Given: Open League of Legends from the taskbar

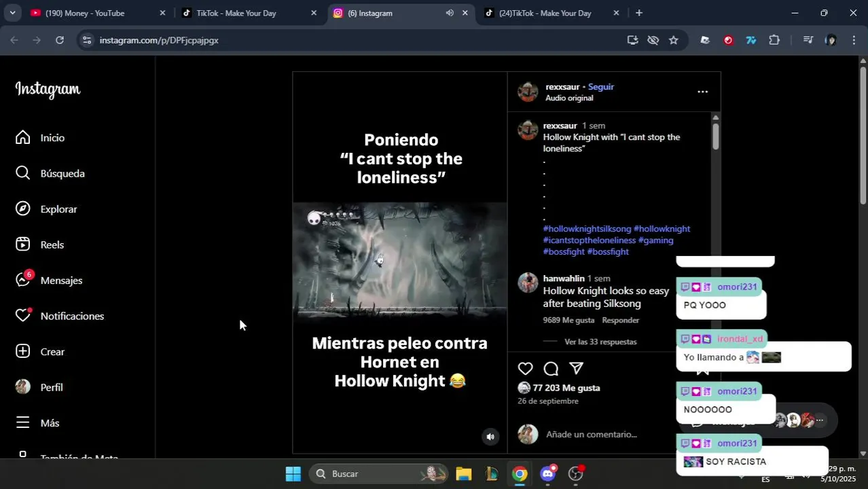Looking at the screenshot, I should click(492, 474).
